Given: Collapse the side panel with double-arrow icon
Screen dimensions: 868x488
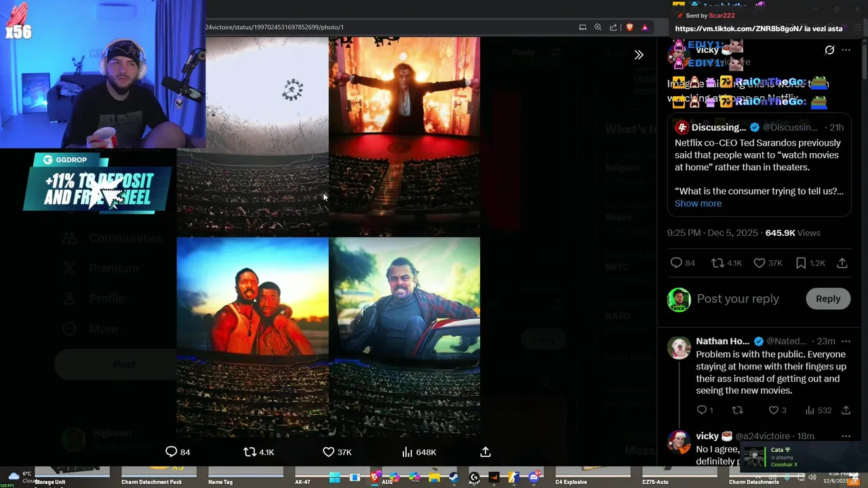Looking at the screenshot, I should (x=639, y=55).
